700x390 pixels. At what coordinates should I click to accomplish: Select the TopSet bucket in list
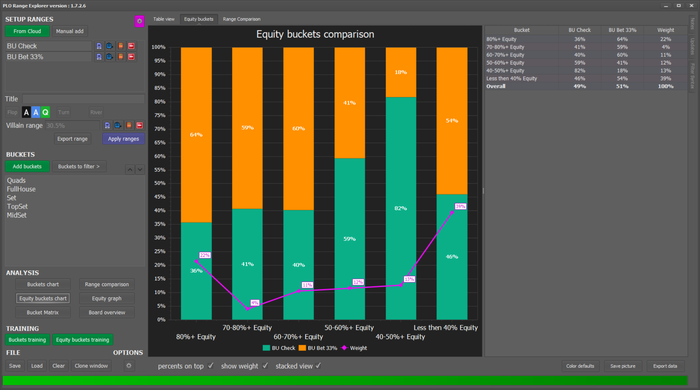(17, 207)
